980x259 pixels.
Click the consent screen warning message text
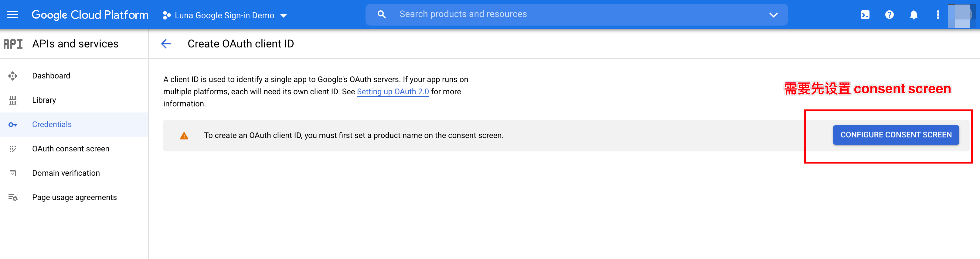(353, 136)
